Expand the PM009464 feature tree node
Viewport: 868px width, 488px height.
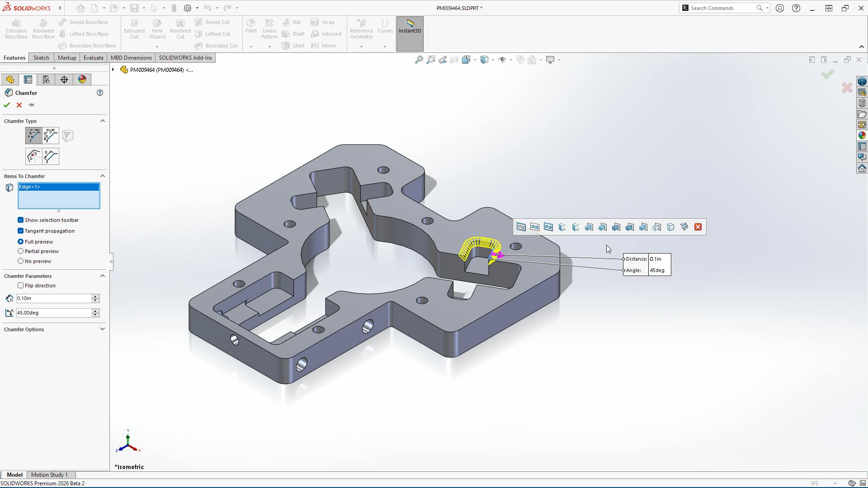point(113,70)
